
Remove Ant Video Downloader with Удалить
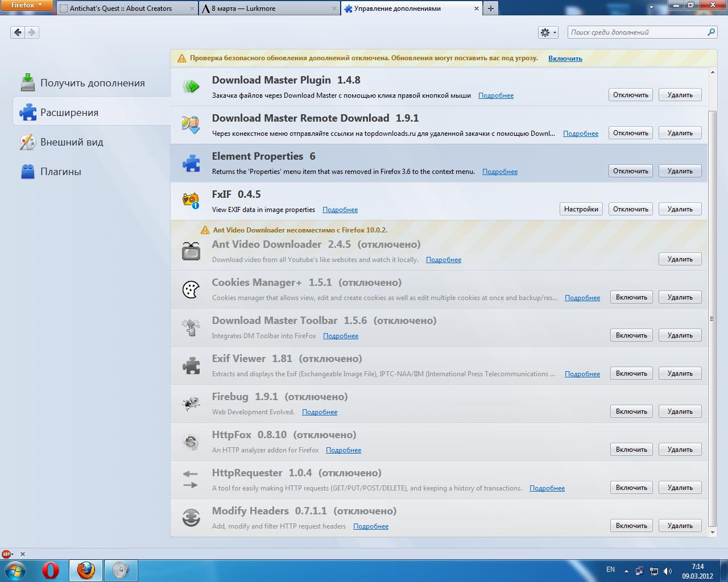680,259
